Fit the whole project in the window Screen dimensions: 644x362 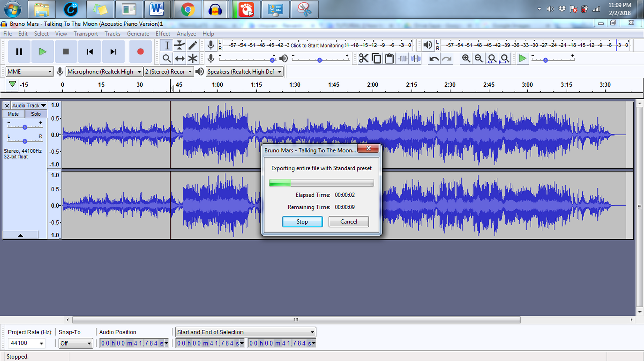504,58
